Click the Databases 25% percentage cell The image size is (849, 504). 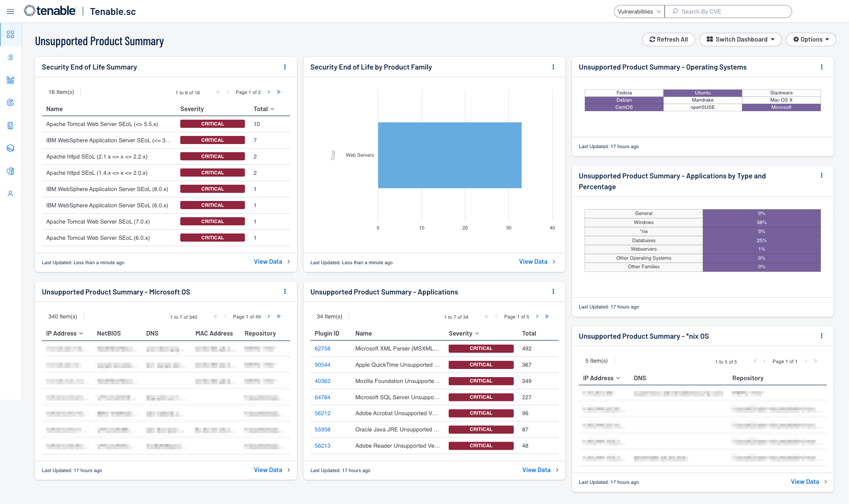[761, 240]
